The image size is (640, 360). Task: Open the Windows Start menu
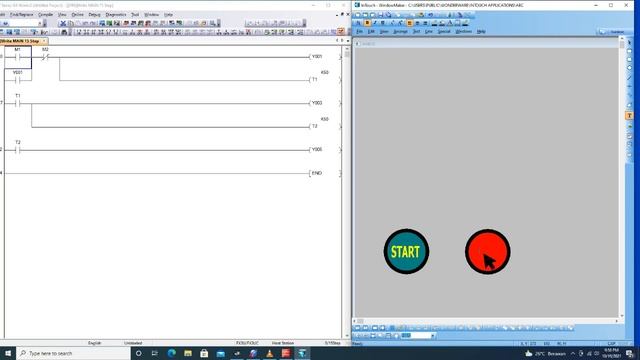point(8,353)
